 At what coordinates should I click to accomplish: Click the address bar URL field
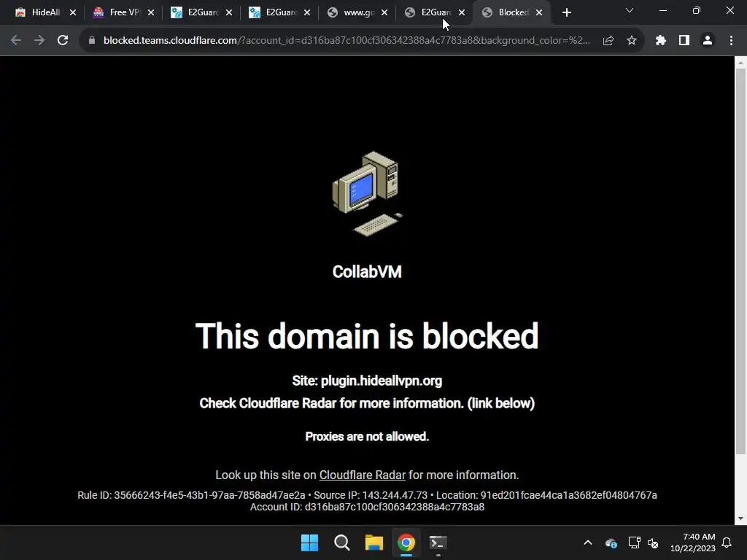[x=347, y=41]
